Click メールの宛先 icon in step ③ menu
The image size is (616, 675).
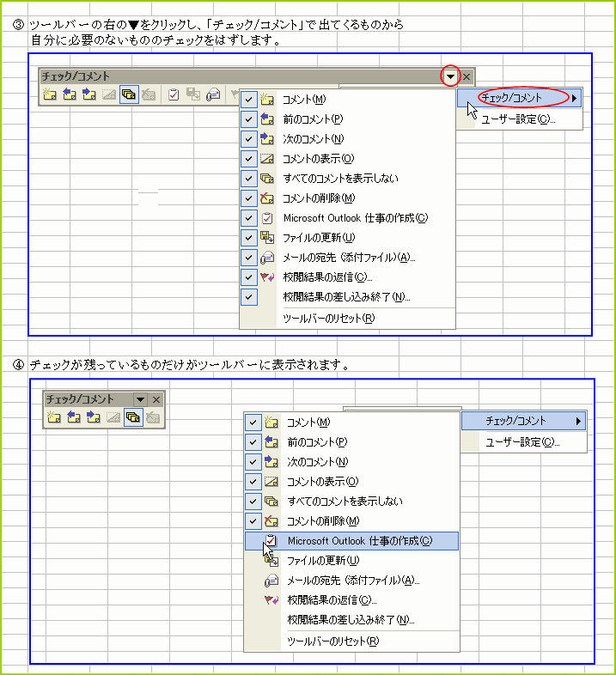pos(267,258)
